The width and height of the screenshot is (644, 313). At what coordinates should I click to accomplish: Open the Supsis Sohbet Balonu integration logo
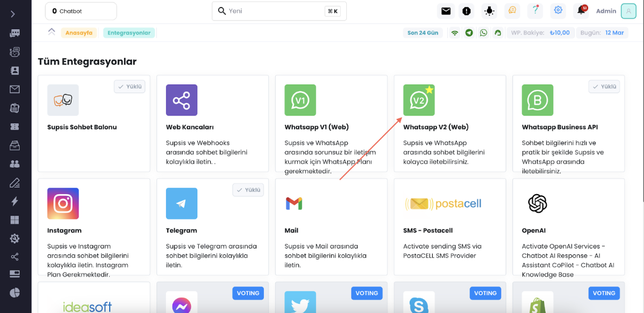pyautogui.click(x=63, y=100)
